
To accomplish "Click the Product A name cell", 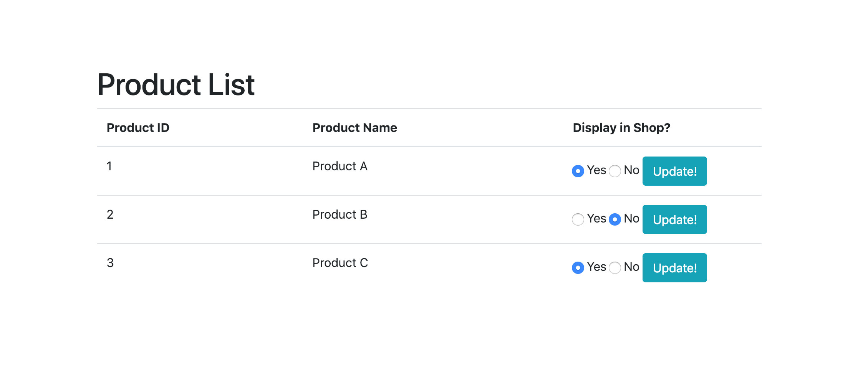I will pos(340,166).
